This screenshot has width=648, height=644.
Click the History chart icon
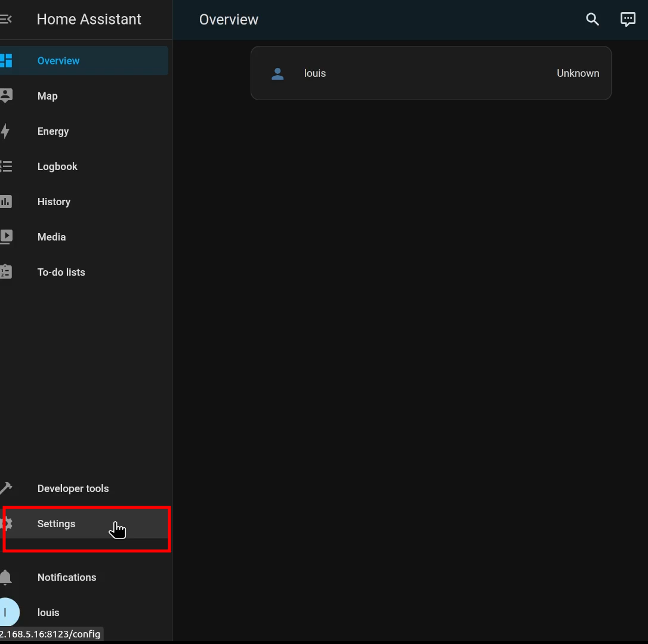click(6, 202)
